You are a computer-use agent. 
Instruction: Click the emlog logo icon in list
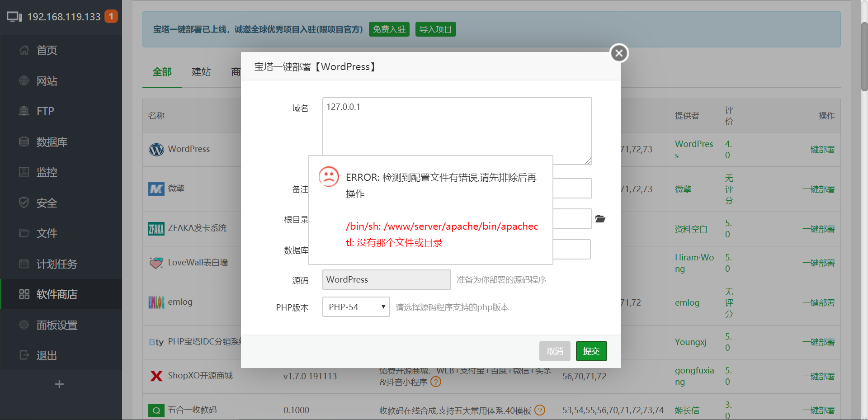click(156, 302)
